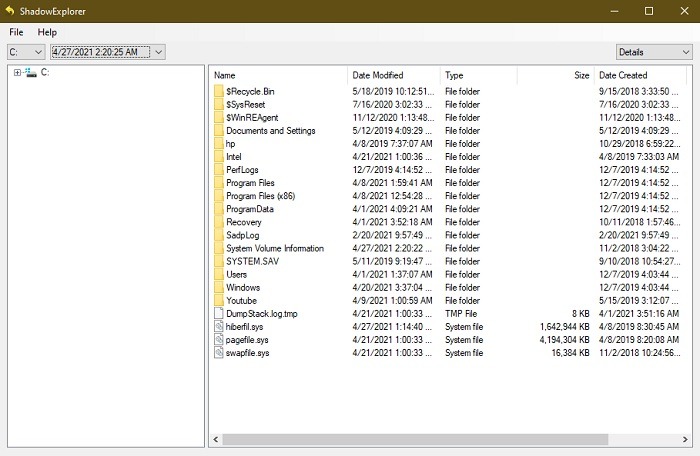Click hp's modified date 4/8/2019 7:37:07 AM
Viewport: 700px width, 456px height.
392,143
